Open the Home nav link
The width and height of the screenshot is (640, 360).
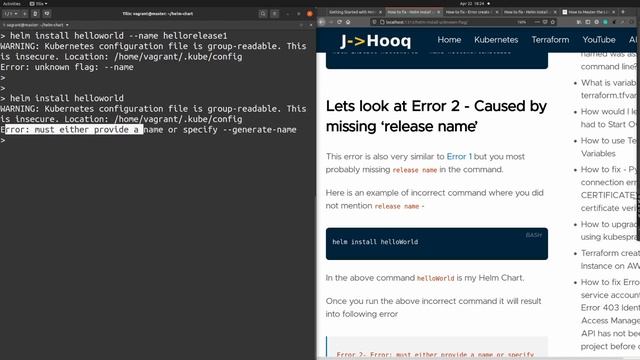[x=449, y=40]
